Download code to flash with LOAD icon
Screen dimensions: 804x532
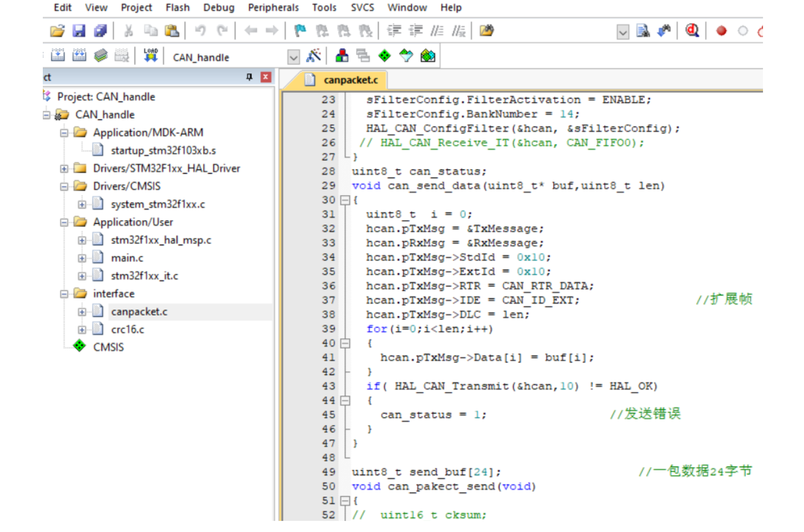click(x=150, y=56)
